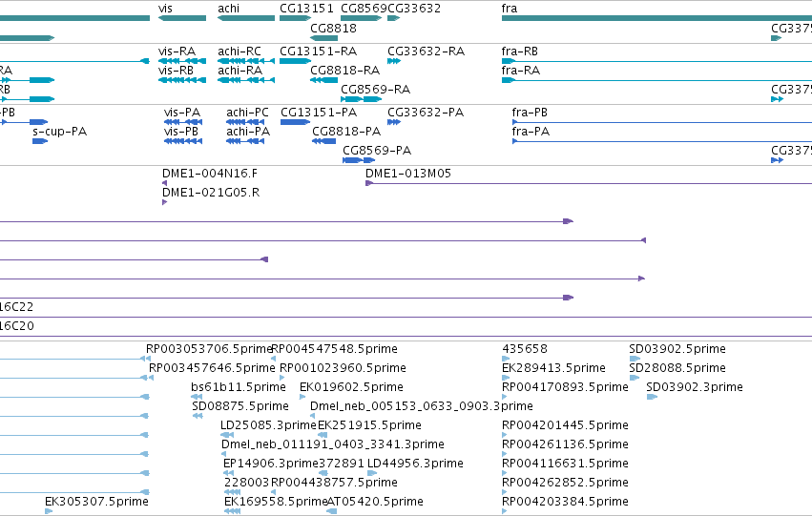Select the RP001023960.5prime EST label
812x516 pixels.
343,368
